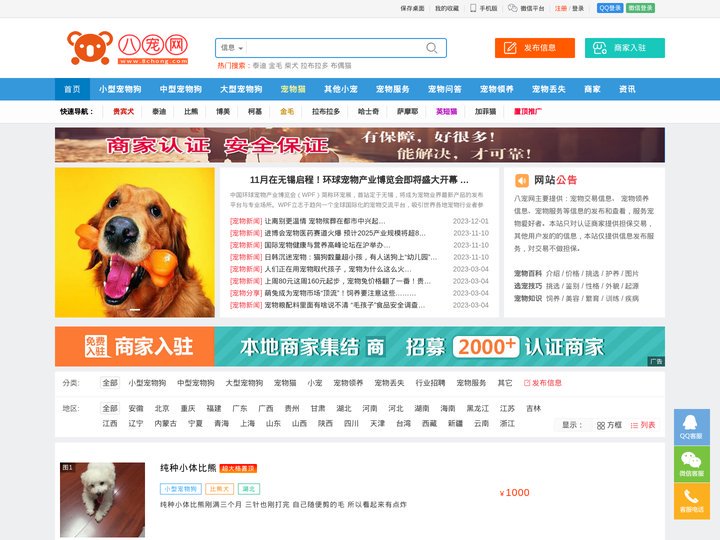Click the 宠物百科 介绍 link

[553, 273]
